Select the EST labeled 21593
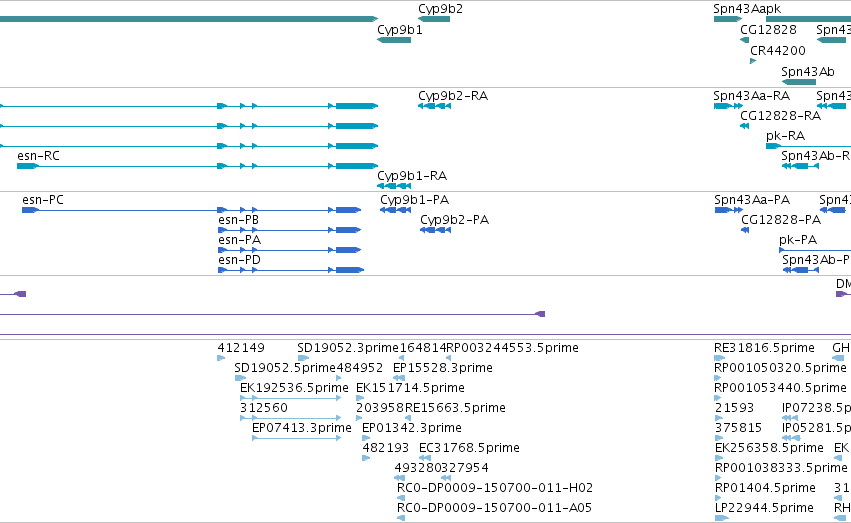The image size is (851, 523). (x=734, y=408)
